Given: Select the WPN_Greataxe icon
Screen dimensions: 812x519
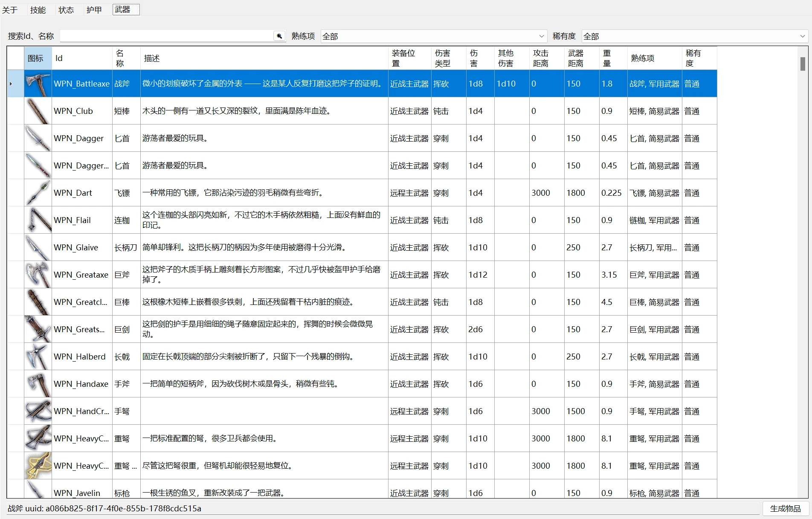Looking at the screenshot, I should [38, 275].
